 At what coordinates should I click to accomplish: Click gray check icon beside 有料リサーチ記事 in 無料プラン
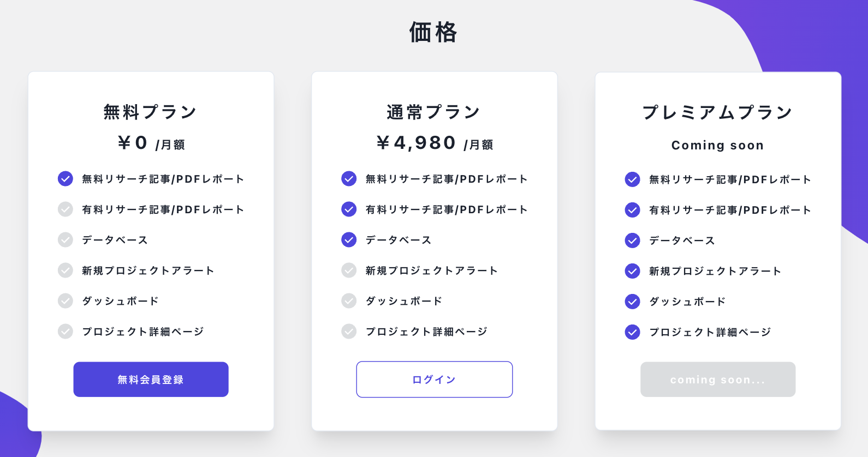66,209
